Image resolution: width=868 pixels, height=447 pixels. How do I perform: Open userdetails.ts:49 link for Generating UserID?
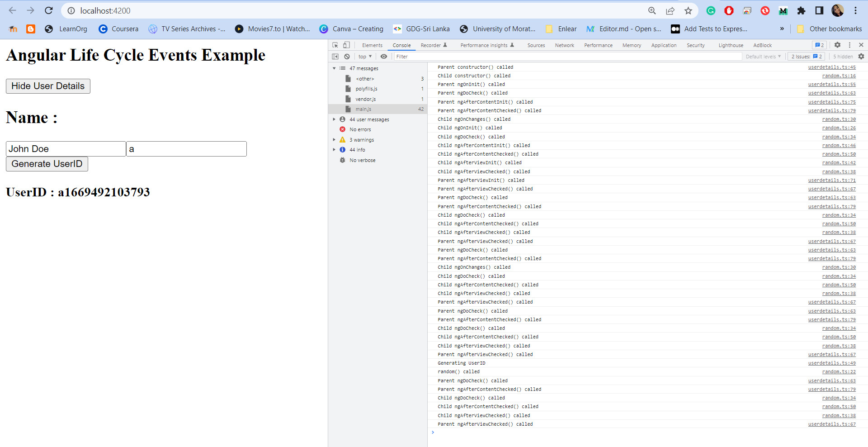(x=832, y=363)
